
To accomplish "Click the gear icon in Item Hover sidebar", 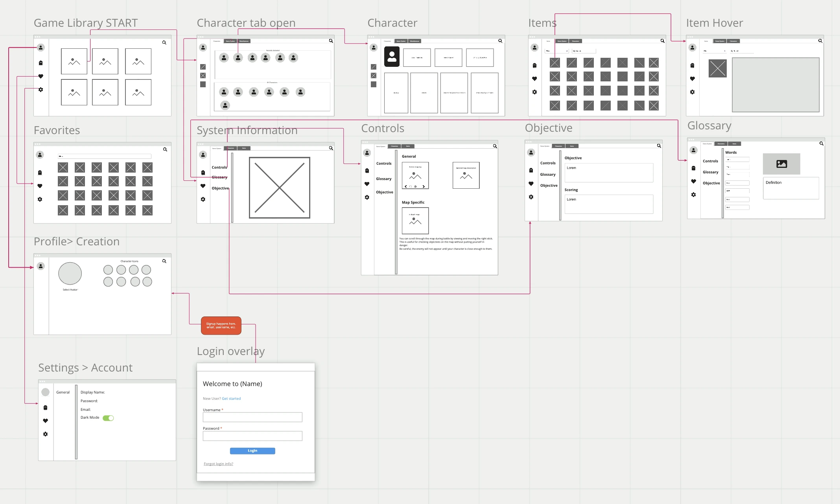I will pyautogui.click(x=693, y=92).
